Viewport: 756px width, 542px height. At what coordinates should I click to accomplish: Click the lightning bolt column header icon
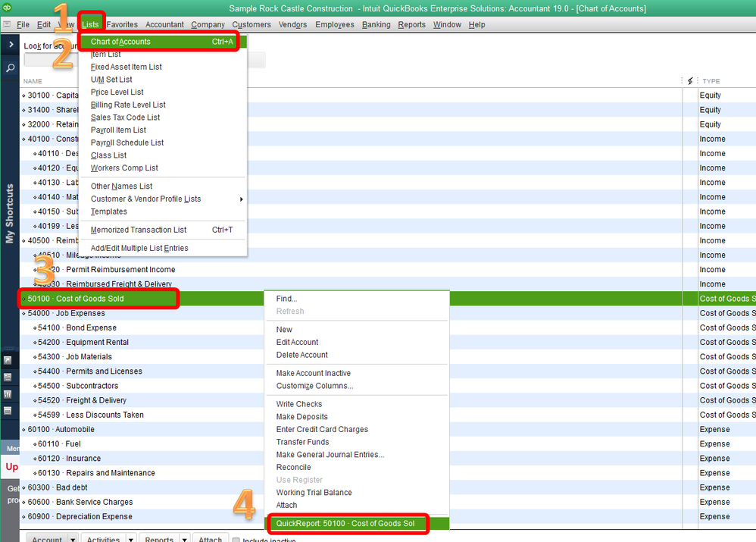(x=690, y=80)
